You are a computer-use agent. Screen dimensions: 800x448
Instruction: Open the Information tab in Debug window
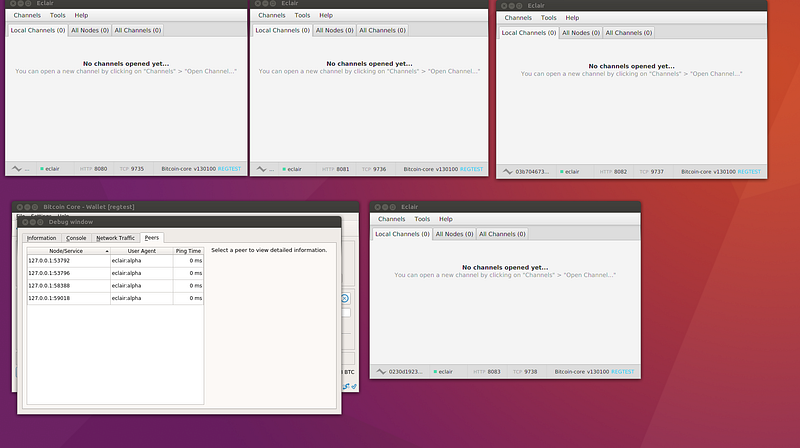click(41, 238)
